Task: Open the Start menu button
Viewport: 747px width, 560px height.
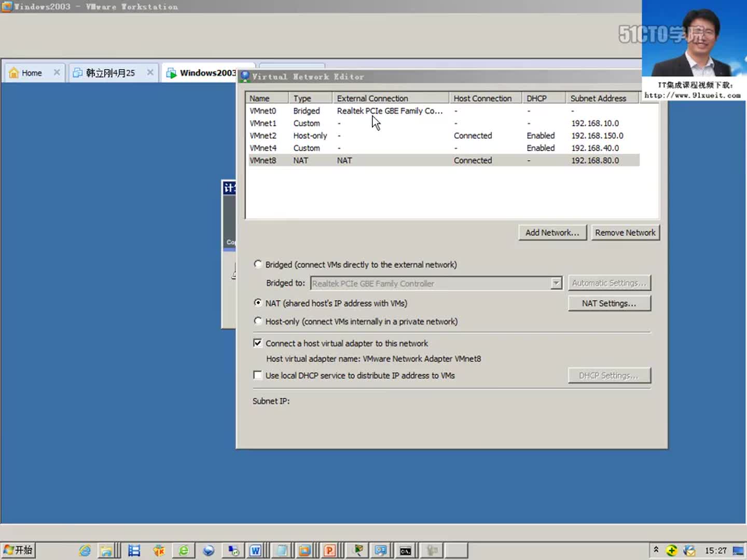Action: click(18, 550)
